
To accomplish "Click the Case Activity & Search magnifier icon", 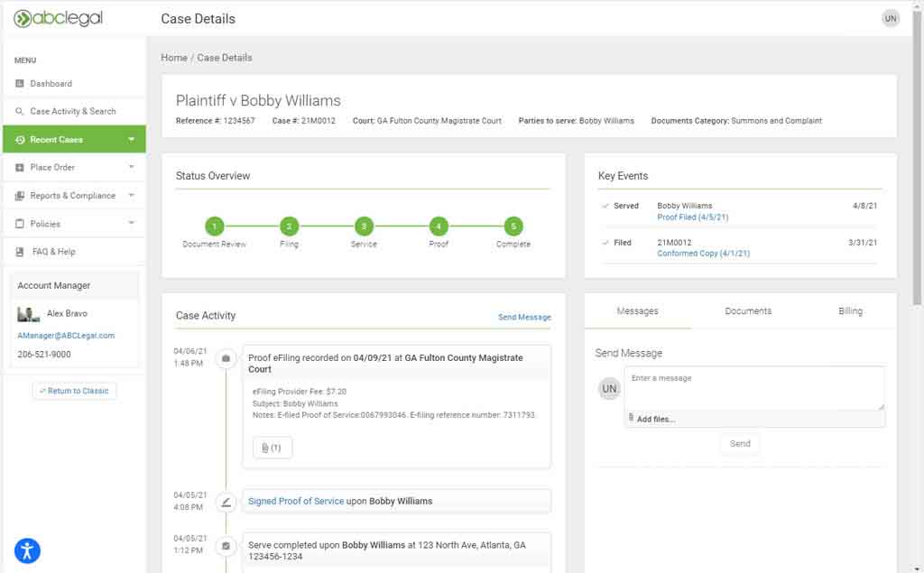I will tap(20, 112).
